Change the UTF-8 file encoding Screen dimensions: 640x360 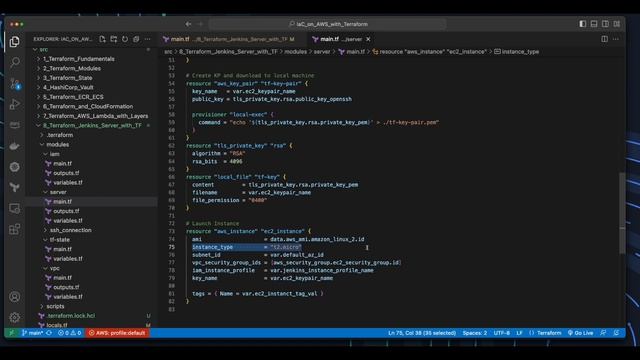[502, 333]
